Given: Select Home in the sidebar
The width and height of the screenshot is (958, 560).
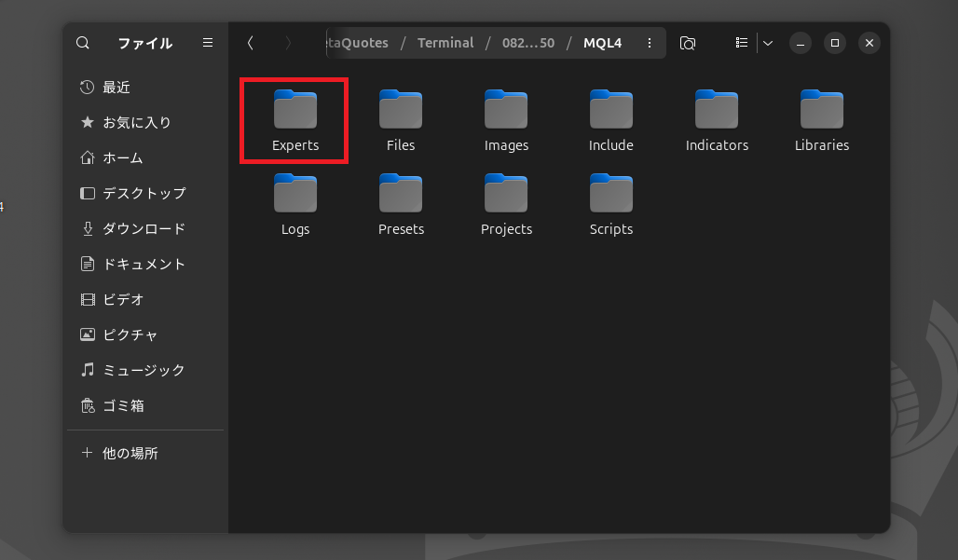Looking at the screenshot, I should [122, 158].
